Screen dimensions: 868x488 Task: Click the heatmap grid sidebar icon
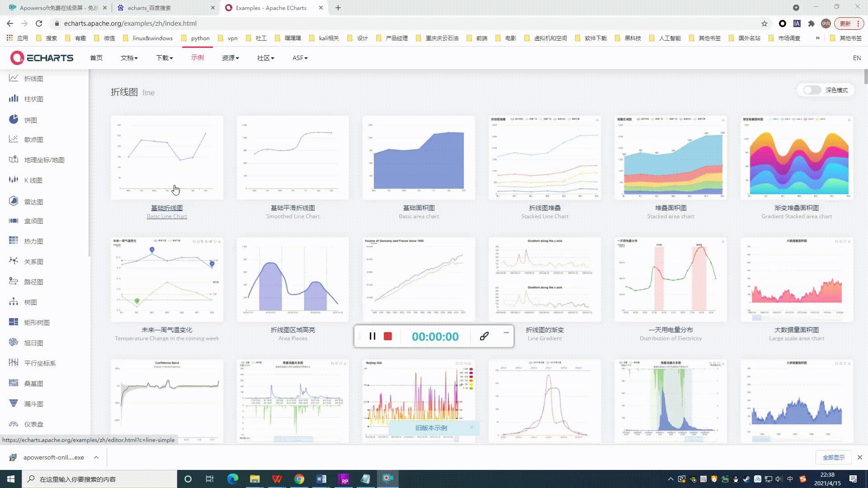pyautogui.click(x=14, y=241)
